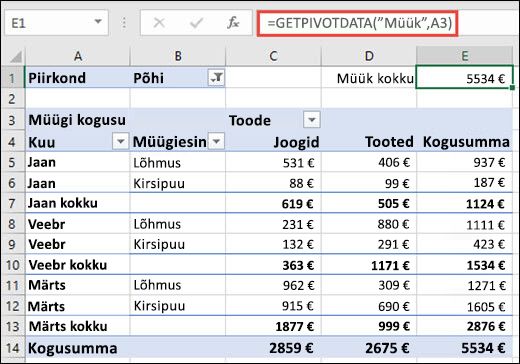Click the Jaan kokku subtotal label
Image resolution: width=520 pixels, height=364 pixels.
pos(78,203)
